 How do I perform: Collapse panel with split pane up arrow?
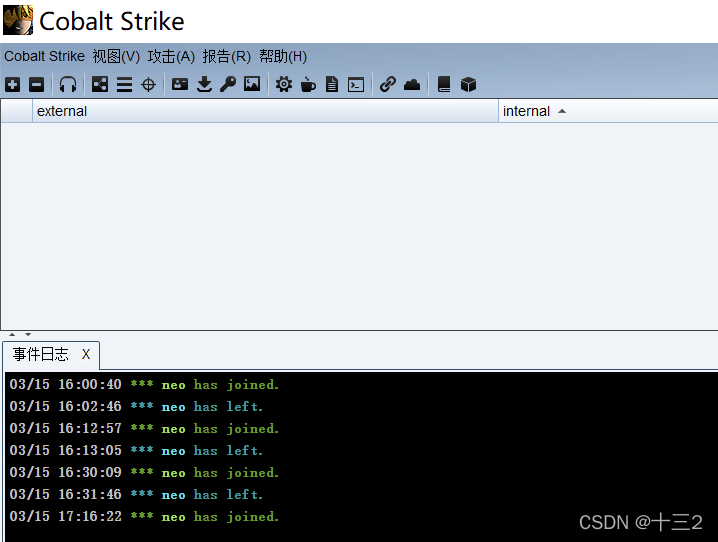tap(12, 335)
